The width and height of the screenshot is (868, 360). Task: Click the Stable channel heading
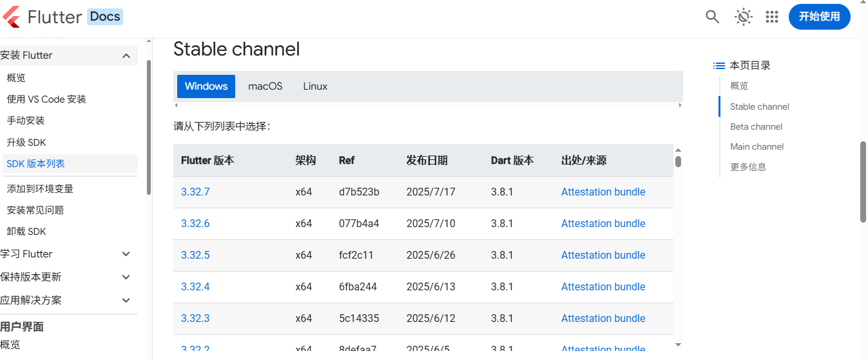coord(236,49)
